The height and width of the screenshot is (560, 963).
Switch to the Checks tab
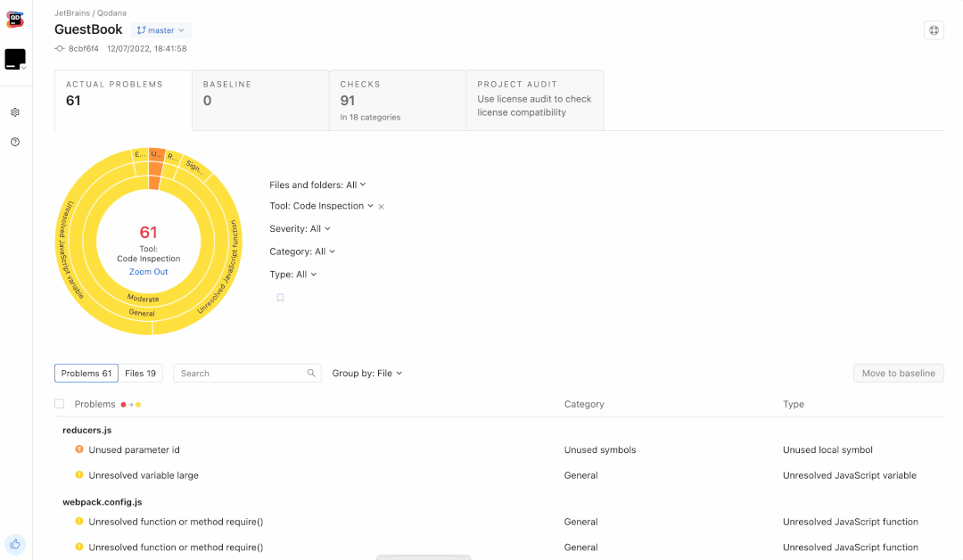coord(398,100)
